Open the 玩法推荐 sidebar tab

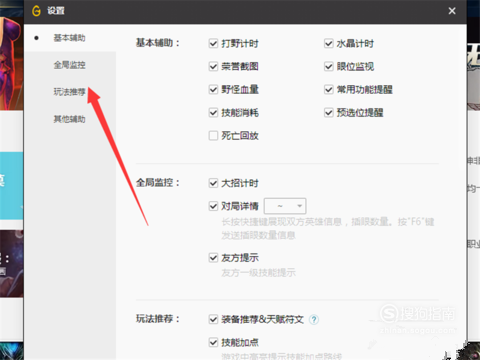(x=70, y=92)
